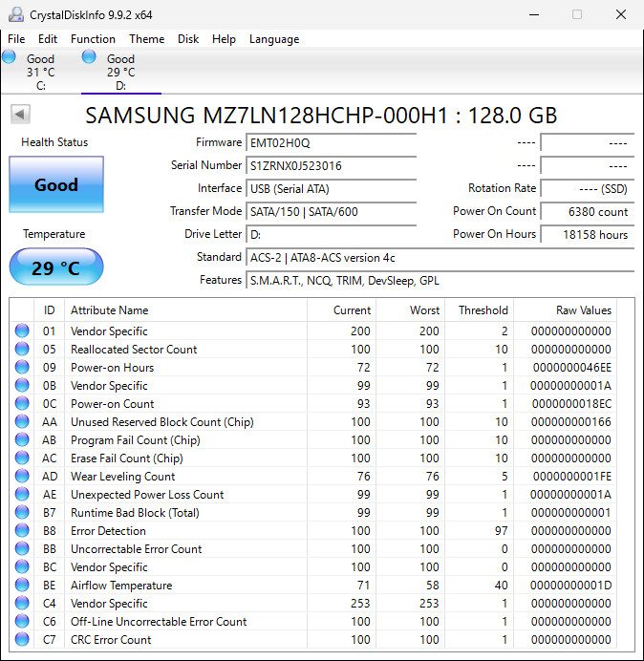The image size is (644, 661).
Task: Click the previous disk arrow button
Action: pyautogui.click(x=20, y=114)
